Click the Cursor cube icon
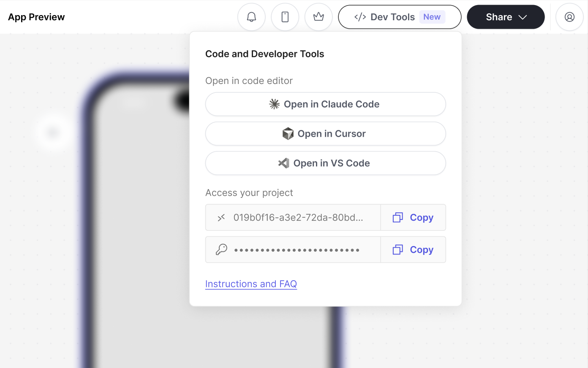Screen dimensions: 588x368 pyautogui.click(x=287, y=133)
